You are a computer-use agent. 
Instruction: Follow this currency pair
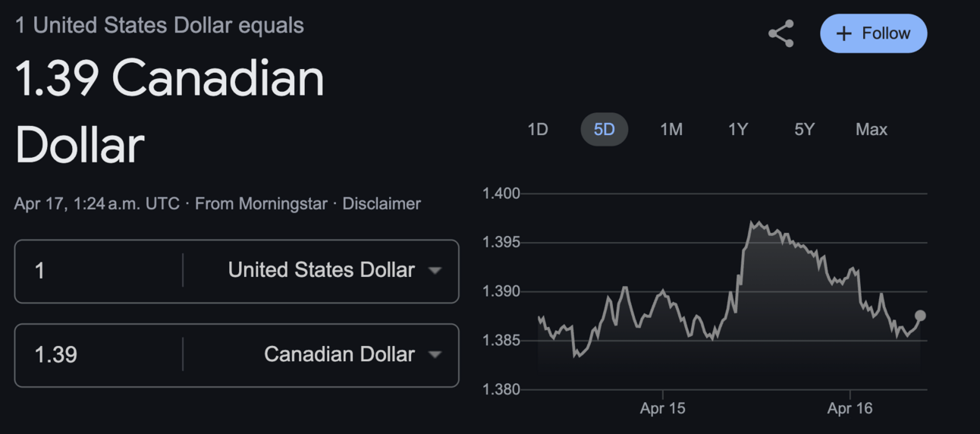(873, 33)
